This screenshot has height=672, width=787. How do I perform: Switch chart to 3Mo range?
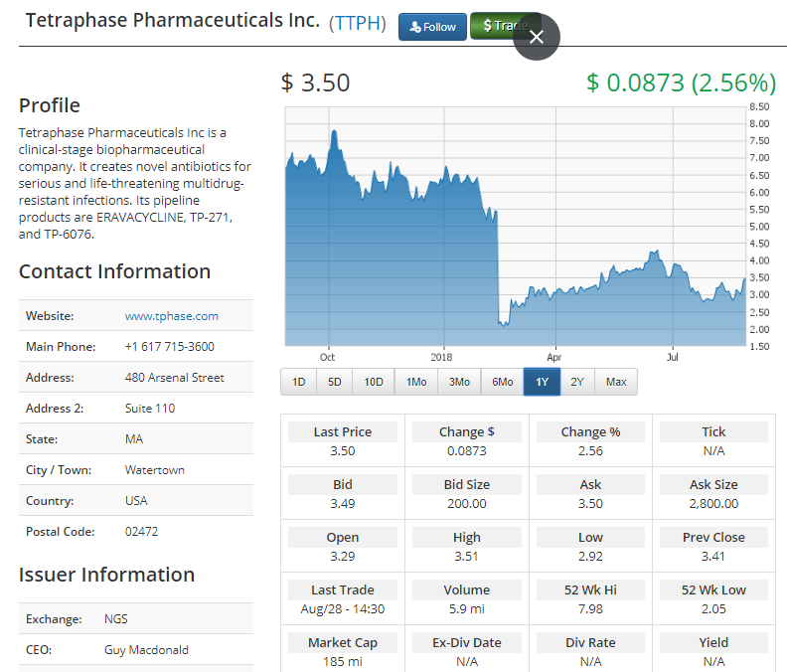click(x=459, y=382)
